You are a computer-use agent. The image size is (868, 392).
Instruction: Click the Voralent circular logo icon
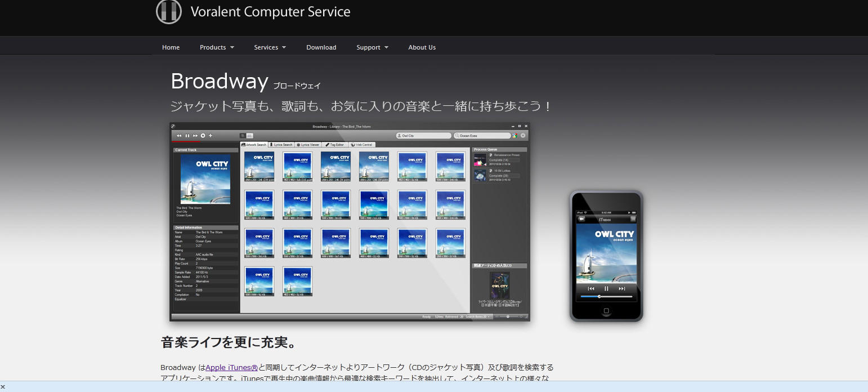click(169, 11)
